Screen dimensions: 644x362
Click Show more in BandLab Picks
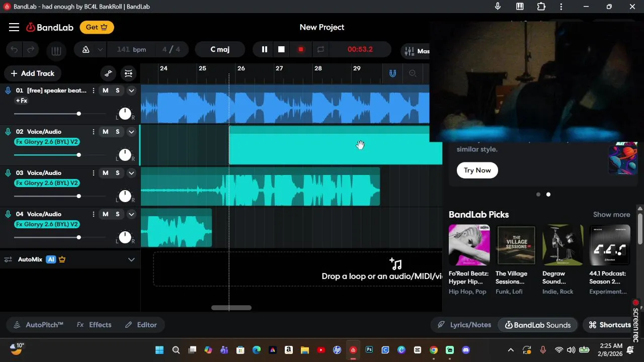coord(611,215)
